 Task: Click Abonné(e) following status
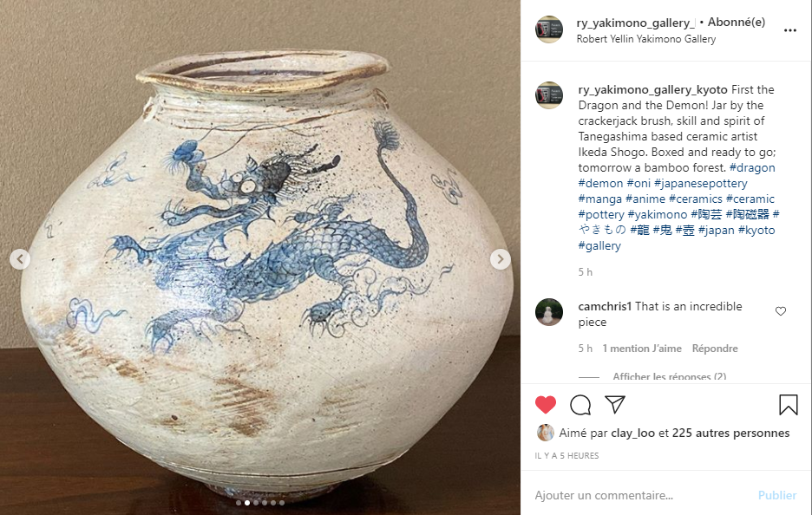tap(737, 23)
